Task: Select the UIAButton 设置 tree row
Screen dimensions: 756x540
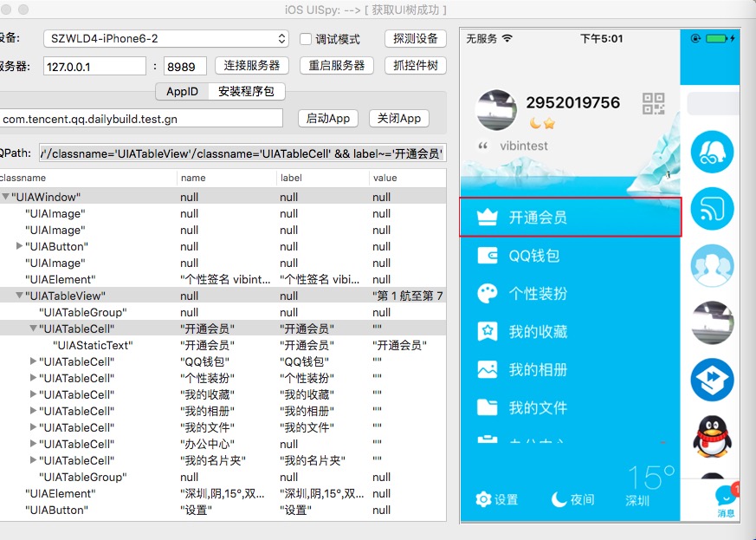Action: 223,510
